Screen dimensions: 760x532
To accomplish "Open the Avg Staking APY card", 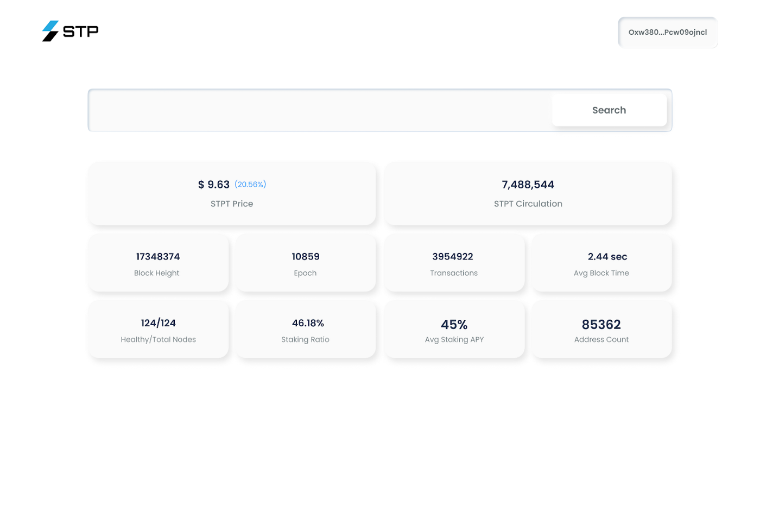I will pos(454,330).
